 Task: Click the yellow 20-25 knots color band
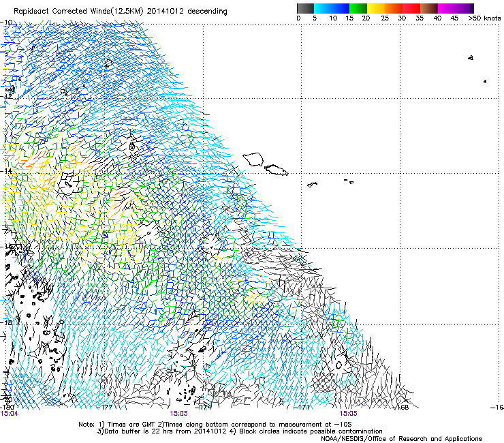pos(376,8)
